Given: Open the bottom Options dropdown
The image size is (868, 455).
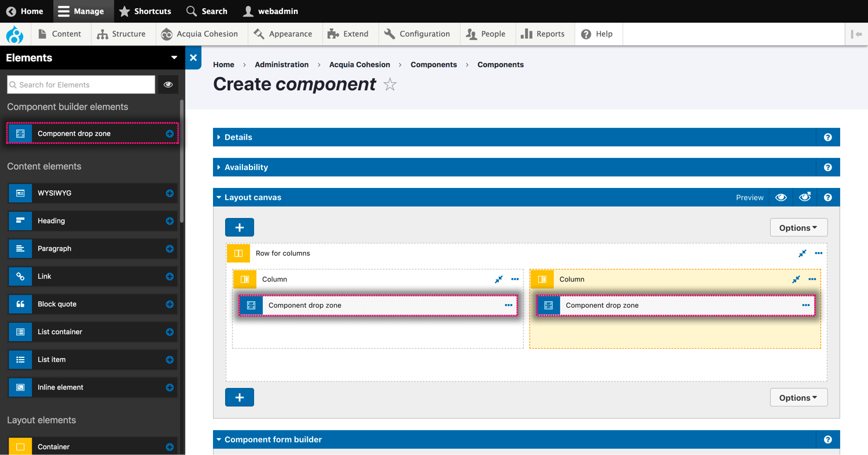Looking at the screenshot, I should tap(799, 397).
